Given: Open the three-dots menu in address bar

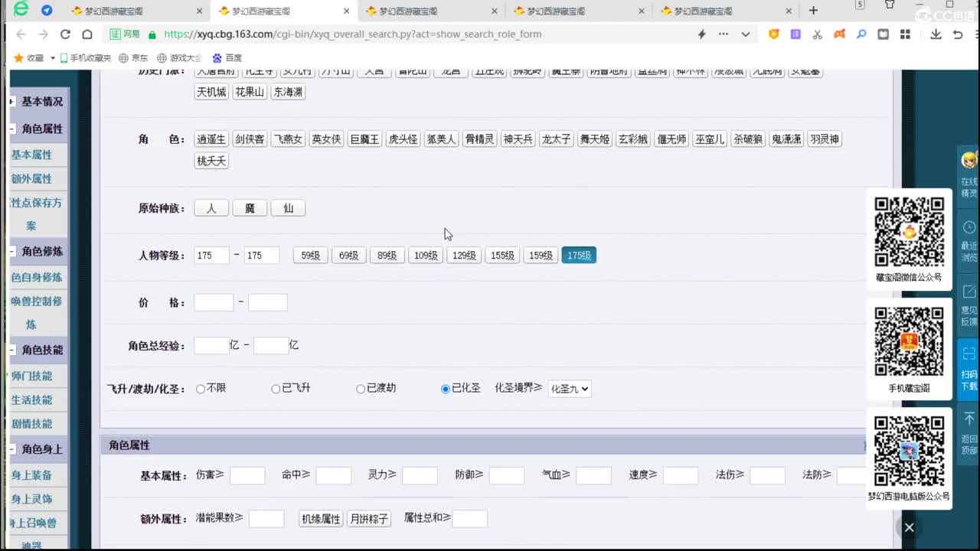Looking at the screenshot, I should pyautogui.click(x=724, y=34).
